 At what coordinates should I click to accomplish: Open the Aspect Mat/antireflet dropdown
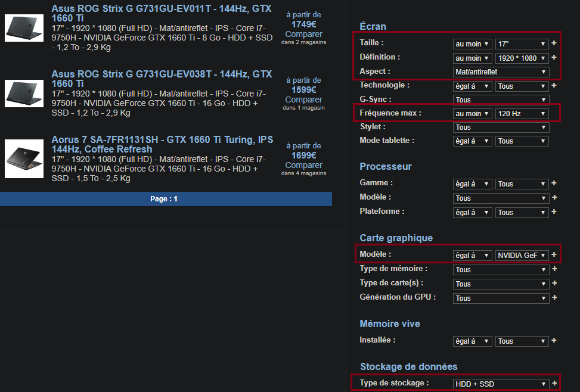501,72
